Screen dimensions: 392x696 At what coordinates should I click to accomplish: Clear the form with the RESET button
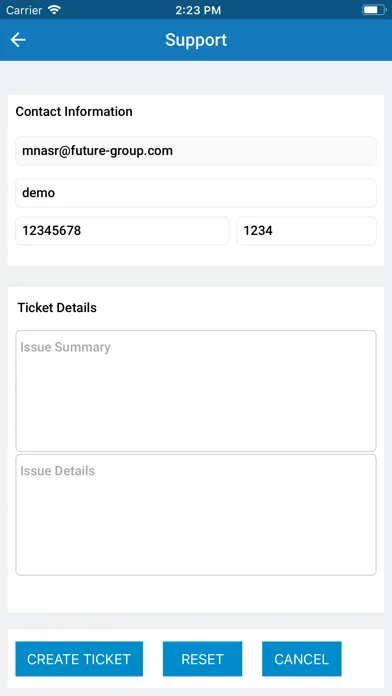click(202, 659)
